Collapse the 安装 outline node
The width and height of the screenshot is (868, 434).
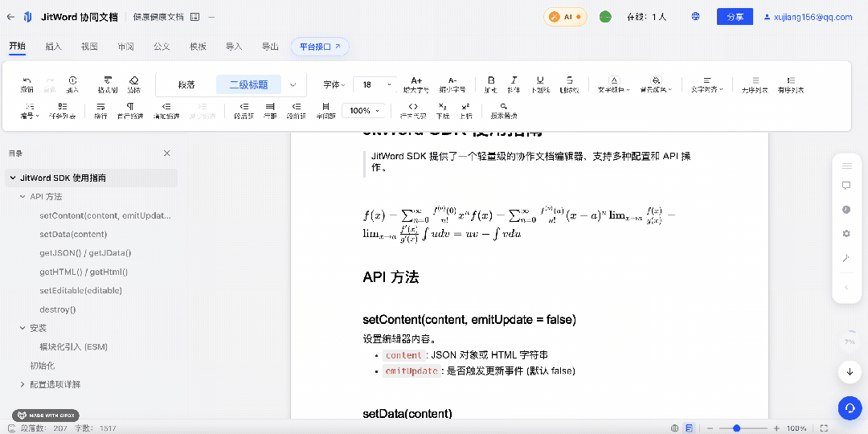tap(23, 328)
